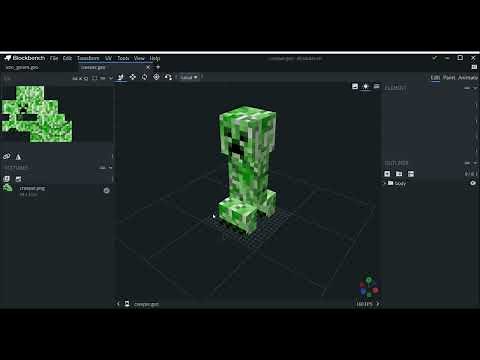
Task: Toggle the viewport screenshot/image icon
Action: pyautogui.click(x=355, y=86)
